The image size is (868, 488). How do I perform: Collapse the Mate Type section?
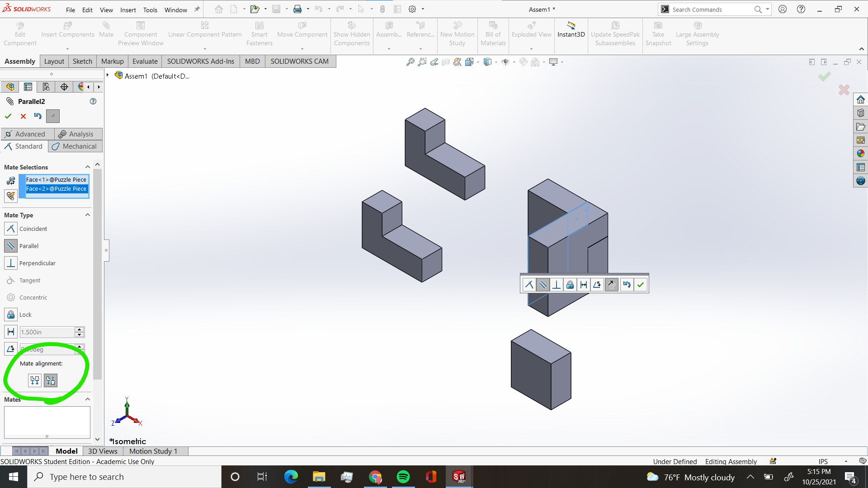87,215
